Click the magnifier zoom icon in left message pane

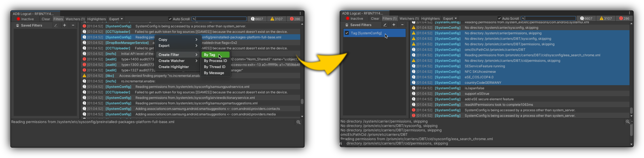coord(298,122)
